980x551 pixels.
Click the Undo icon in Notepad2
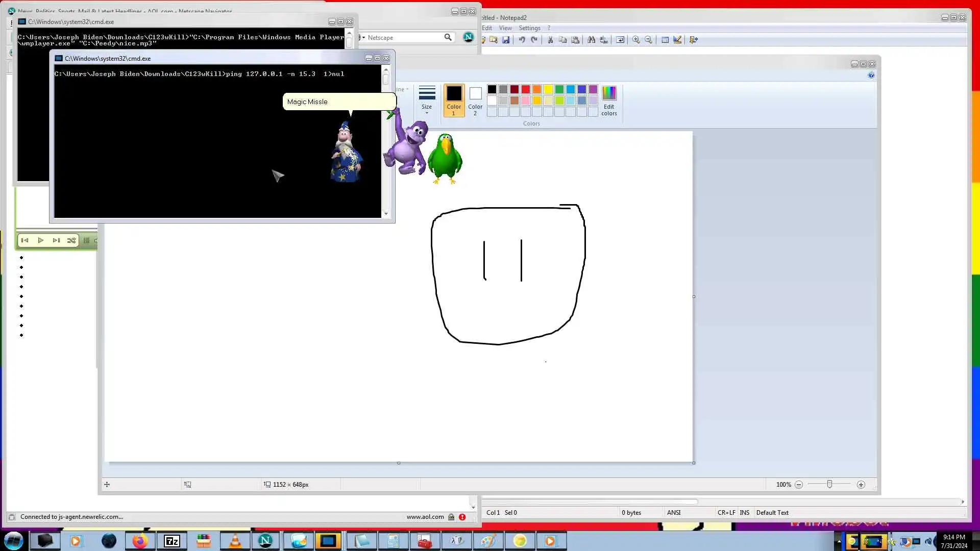click(x=522, y=40)
